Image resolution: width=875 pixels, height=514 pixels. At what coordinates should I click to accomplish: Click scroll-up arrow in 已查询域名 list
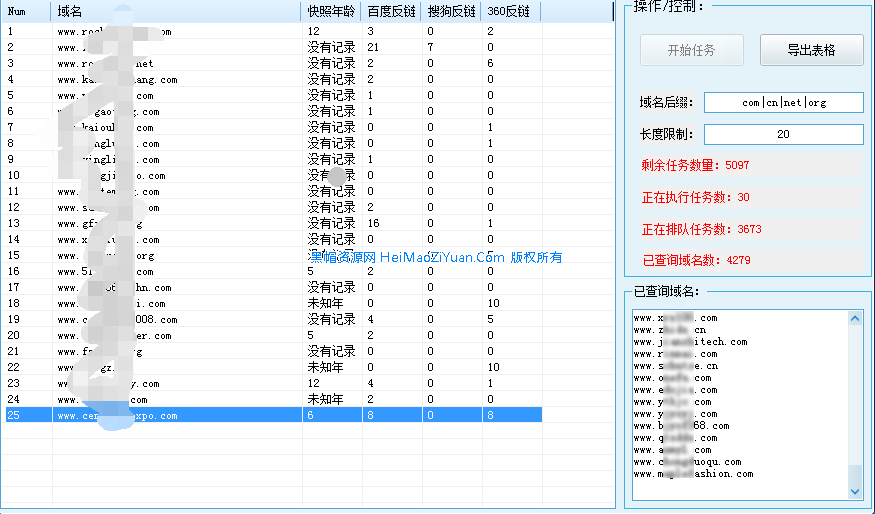[x=855, y=318]
